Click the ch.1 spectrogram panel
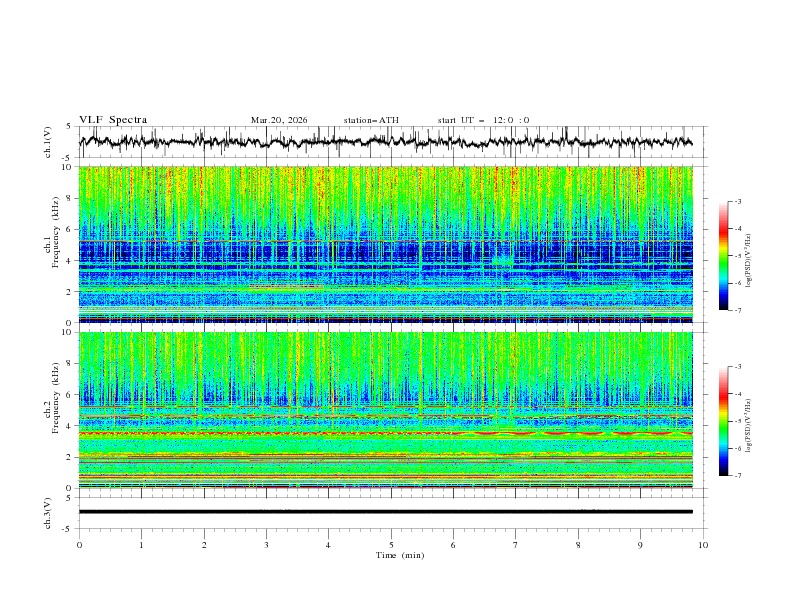The width and height of the screenshot is (792, 612). (385, 244)
